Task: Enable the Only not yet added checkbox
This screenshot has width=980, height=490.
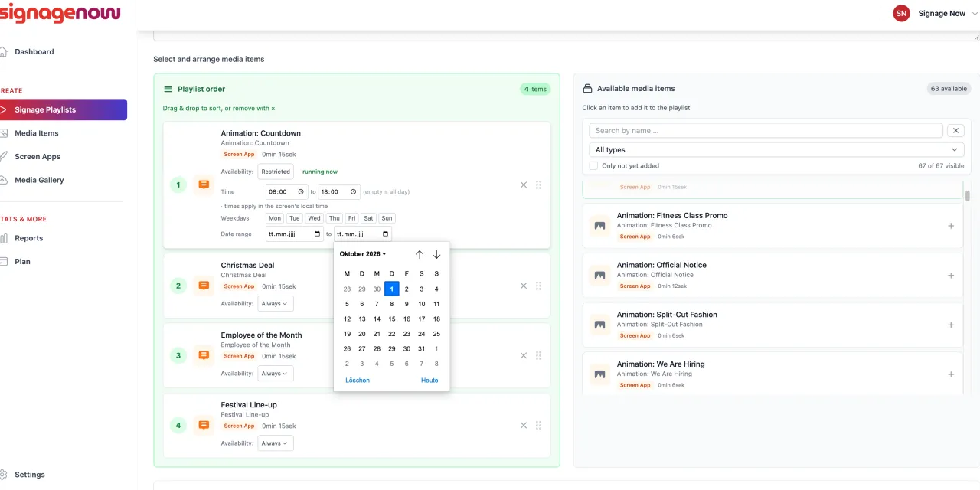Action: coord(593,165)
